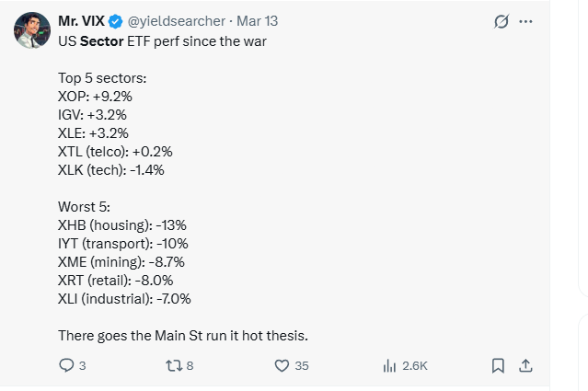Click the 'XOP: +9.2%' line

(94, 97)
